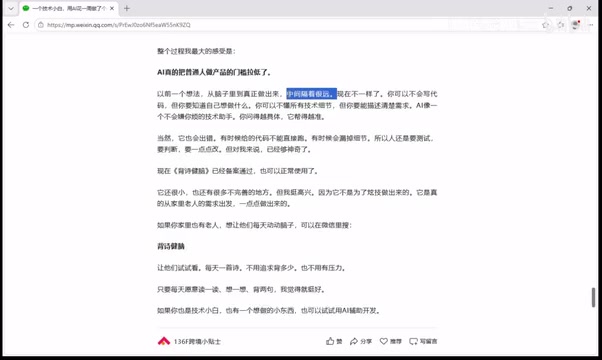602x360 pixels.
Task: Restore down the browser window
Action: coord(570,8)
